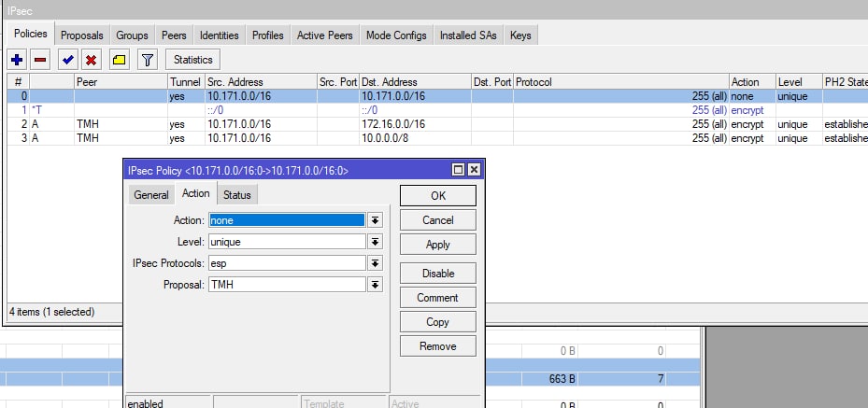The height and width of the screenshot is (408, 868).
Task: Switch to Active Peers tab
Action: [x=325, y=35]
